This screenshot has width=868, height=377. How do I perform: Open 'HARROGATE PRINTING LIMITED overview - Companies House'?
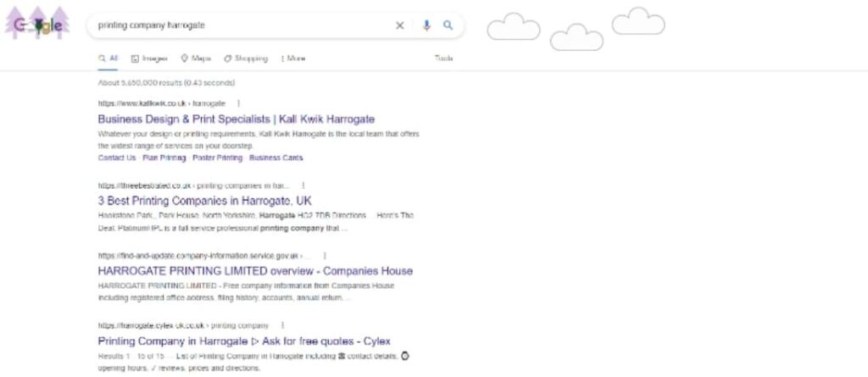[x=255, y=271]
